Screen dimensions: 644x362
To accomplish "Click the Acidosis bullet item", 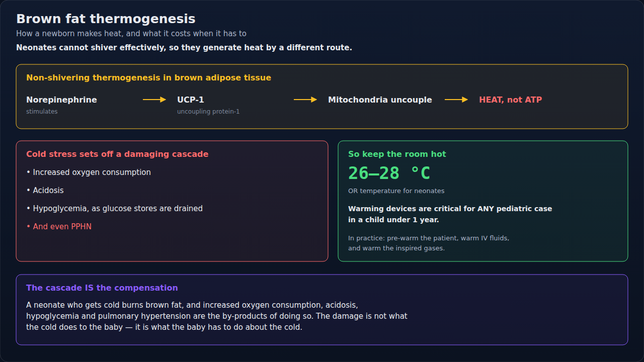I will click(45, 191).
